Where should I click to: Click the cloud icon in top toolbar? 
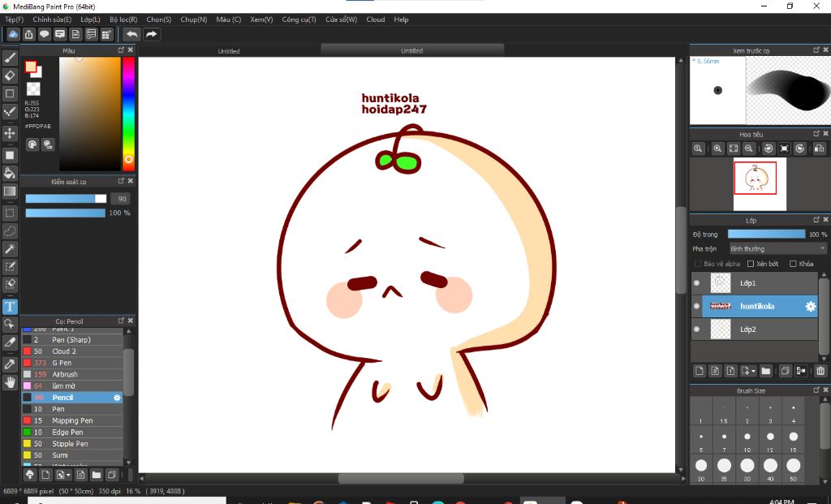tap(13, 34)
